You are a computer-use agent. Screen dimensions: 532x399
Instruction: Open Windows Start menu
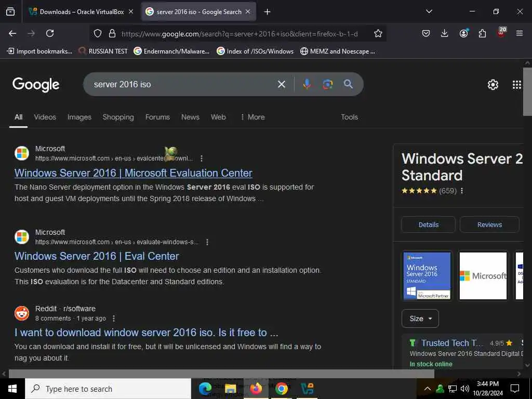point(12,389)
